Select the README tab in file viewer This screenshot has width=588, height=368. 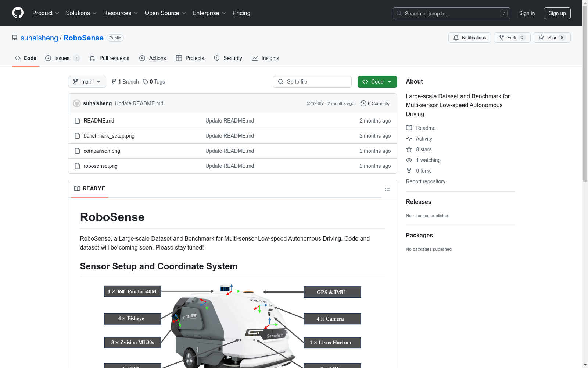tap(90, 188)
